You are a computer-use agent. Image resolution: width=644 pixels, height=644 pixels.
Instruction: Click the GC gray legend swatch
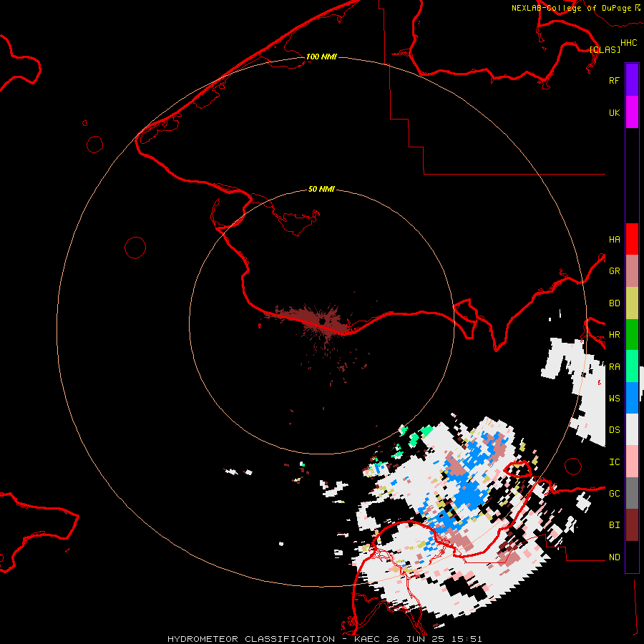[632, 493]
